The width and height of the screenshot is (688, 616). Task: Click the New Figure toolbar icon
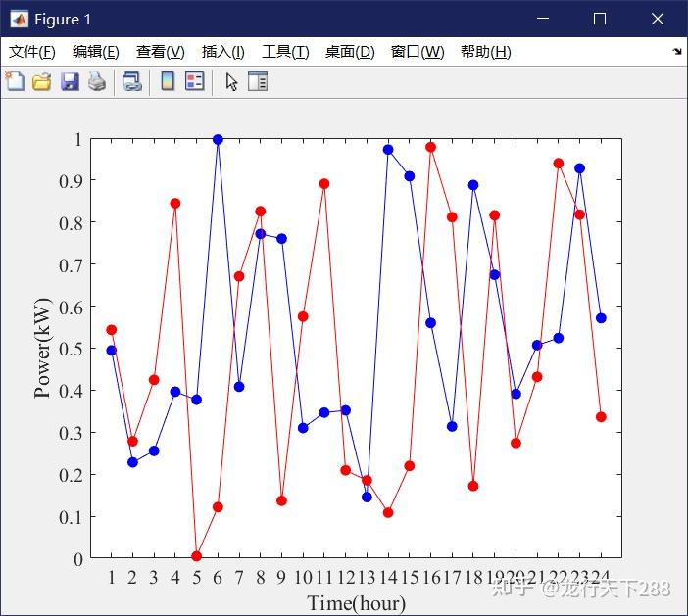[15, 81]
